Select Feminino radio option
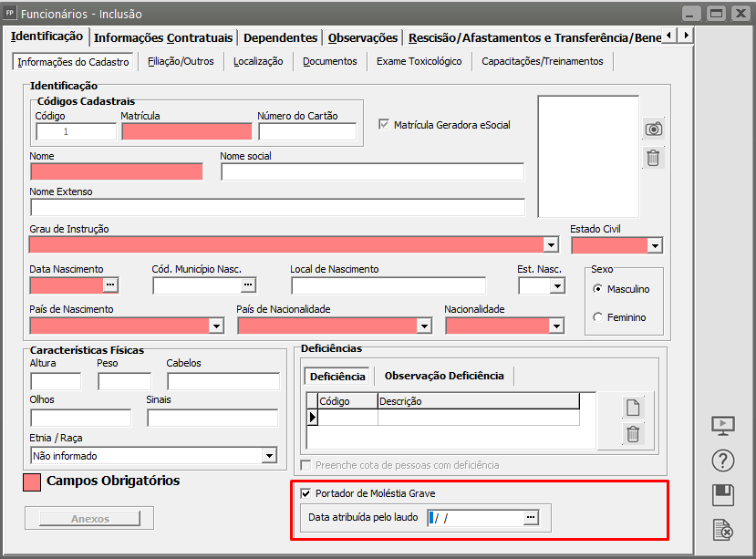The height and width of the screenshot is (559, 756). 598,317
